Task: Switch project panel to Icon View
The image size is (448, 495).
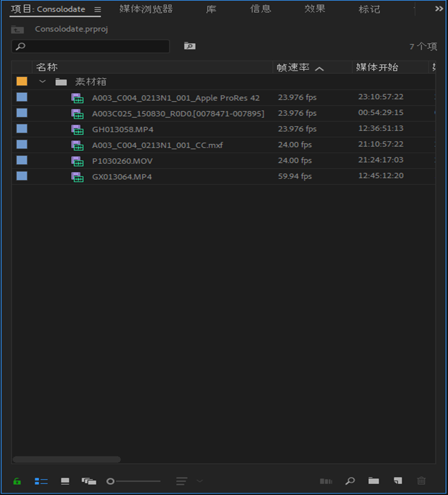Action: click(x=65, y=481)
